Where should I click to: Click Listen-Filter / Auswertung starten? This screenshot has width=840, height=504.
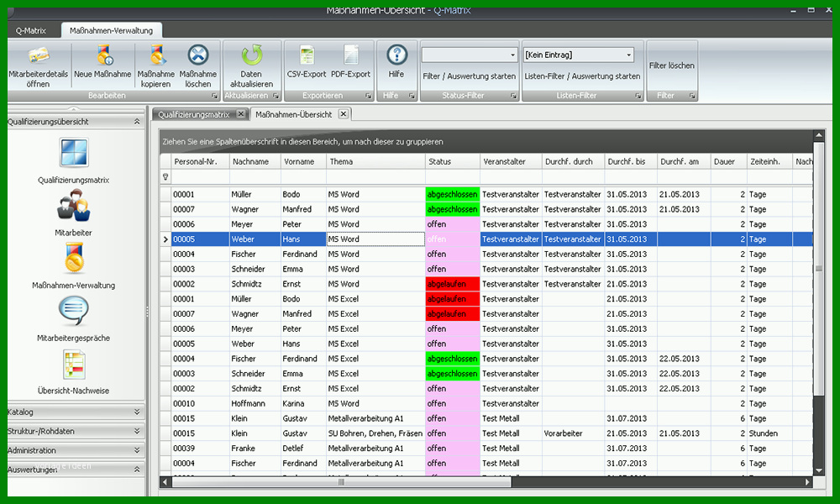tap(582, 76)
